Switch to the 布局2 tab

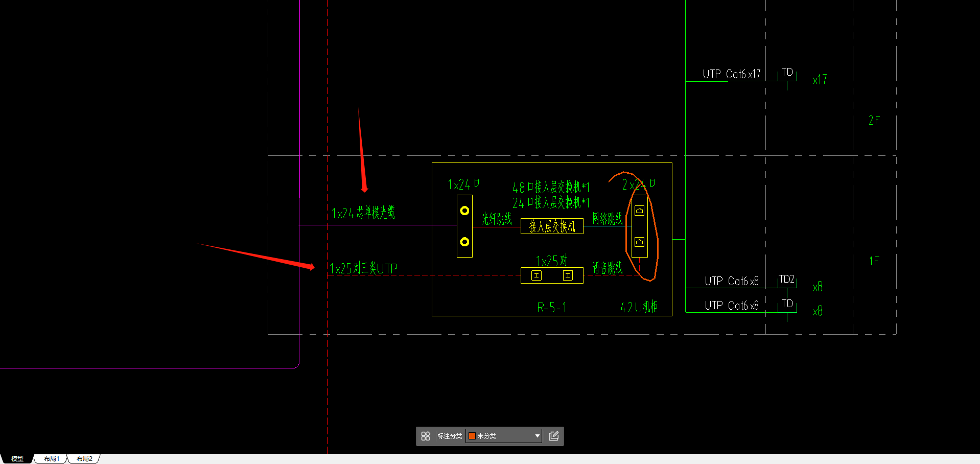click(x=84, y=459)
